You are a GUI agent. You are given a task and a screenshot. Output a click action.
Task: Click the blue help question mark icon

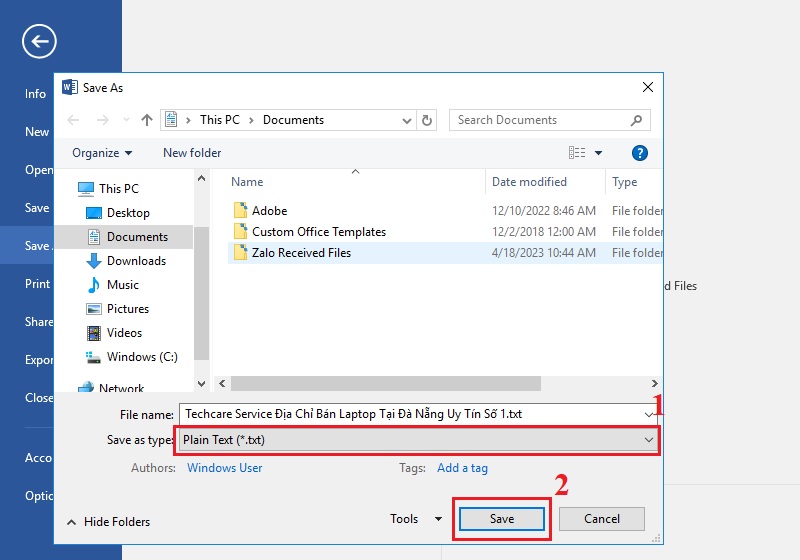coord(640,153)
